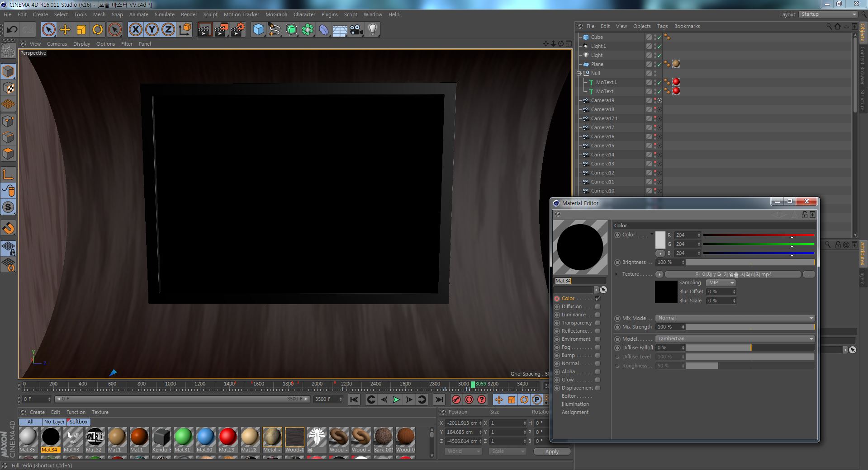Click the Enable Snap magnet icon

pos(8,228)
